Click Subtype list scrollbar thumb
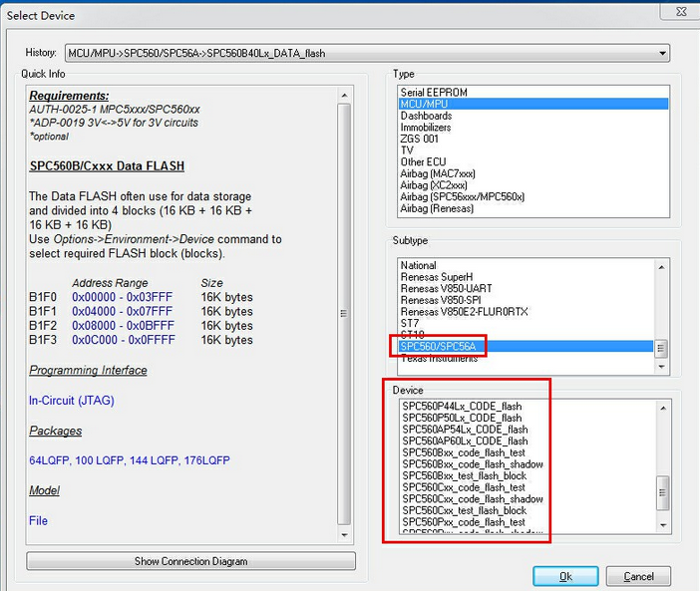 pos(661,349)
